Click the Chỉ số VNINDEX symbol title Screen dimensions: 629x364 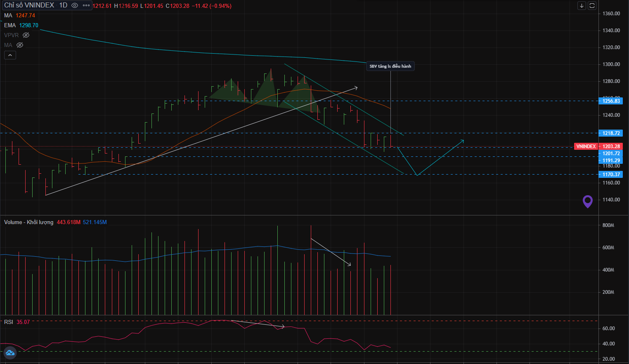point(29,5)
